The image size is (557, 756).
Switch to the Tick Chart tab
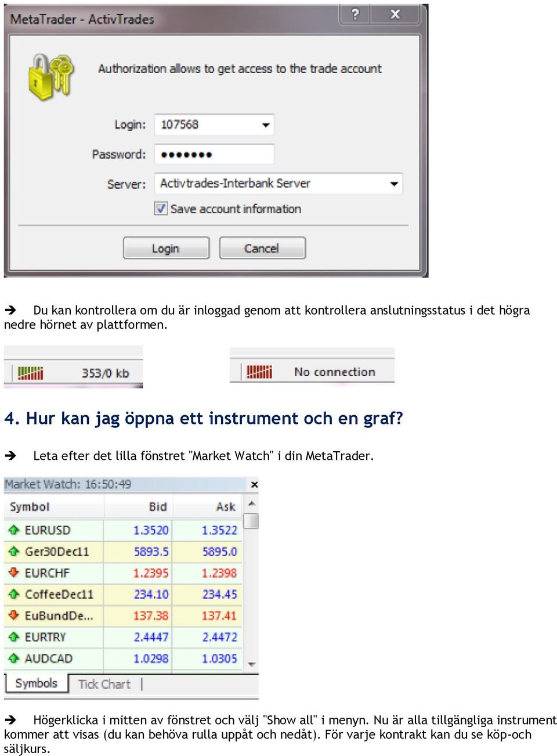pyautogui.click(x=104, y=685)
